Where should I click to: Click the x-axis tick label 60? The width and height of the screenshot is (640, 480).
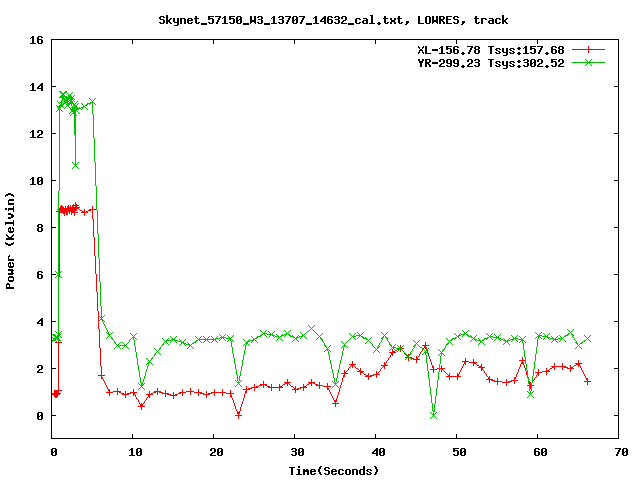point(540,452)
